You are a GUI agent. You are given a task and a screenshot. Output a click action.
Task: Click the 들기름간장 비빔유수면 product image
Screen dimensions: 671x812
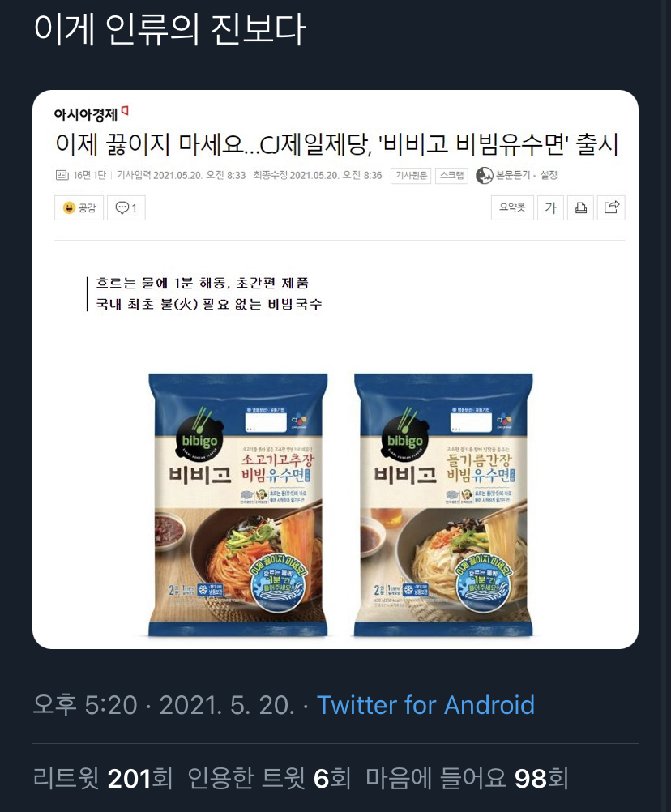point(443,505)
